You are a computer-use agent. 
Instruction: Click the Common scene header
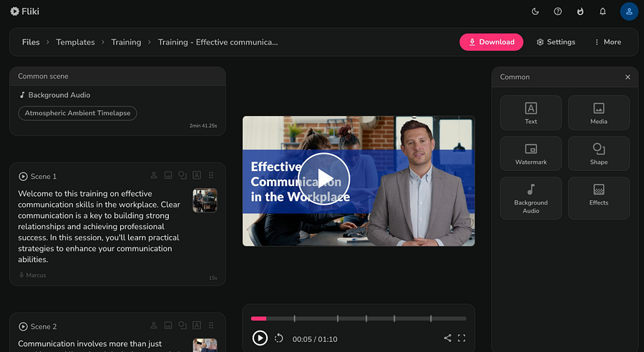click(117, 77)
